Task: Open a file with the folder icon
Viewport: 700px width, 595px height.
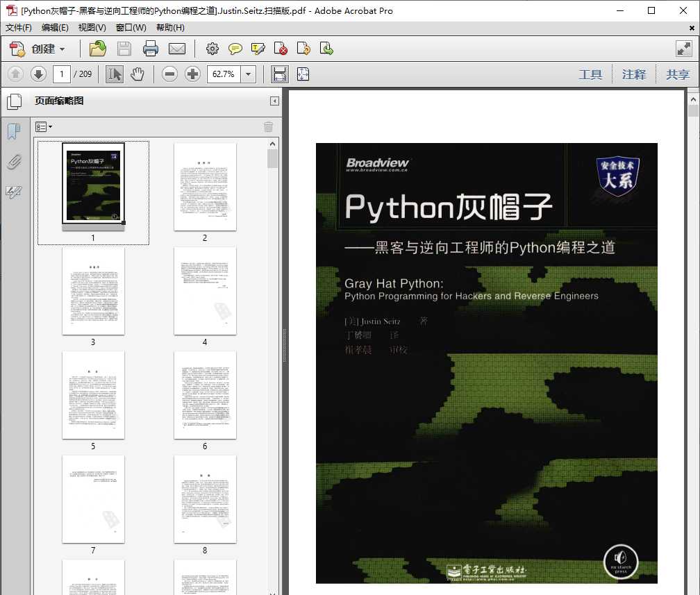Action: click(97, 48)
